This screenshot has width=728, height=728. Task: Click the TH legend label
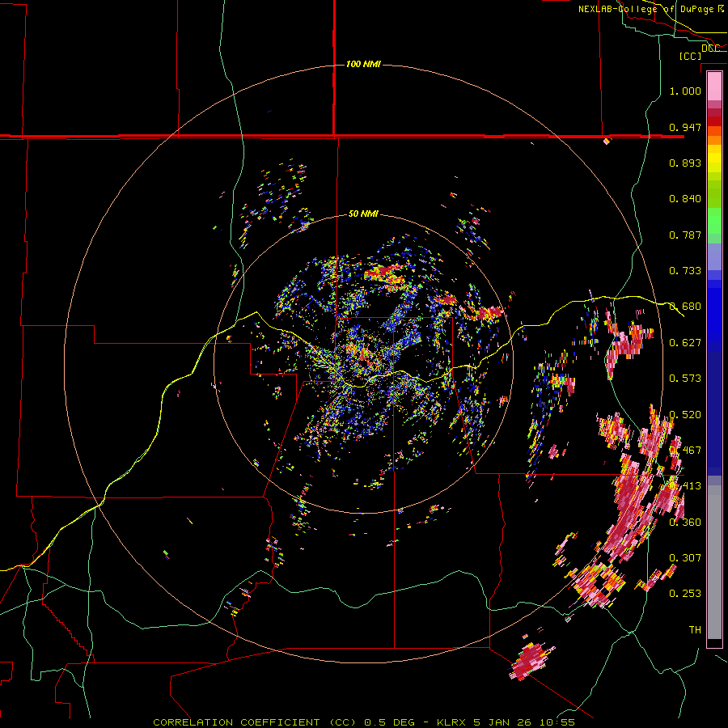tap(695, 629)
